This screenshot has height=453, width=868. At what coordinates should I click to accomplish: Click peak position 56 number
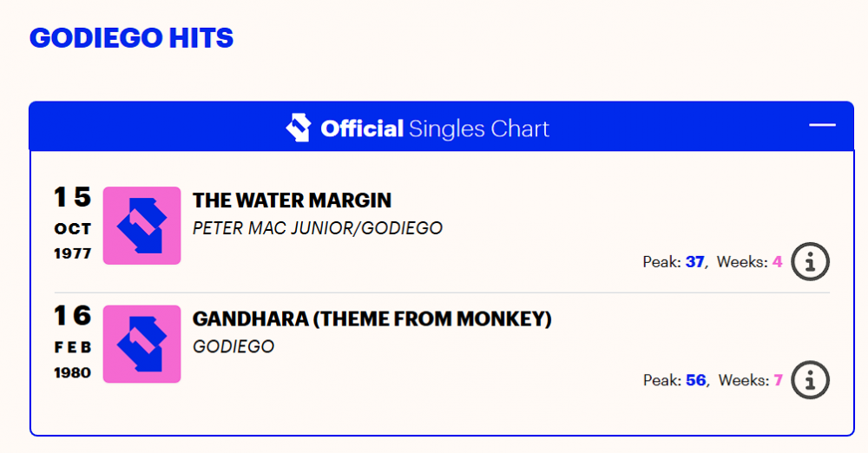[x=696, y=380]
